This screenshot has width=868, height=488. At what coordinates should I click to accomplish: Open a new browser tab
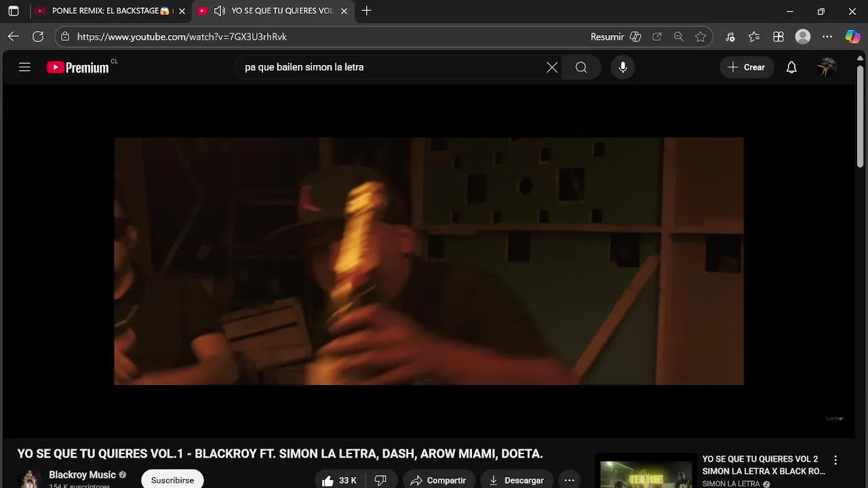click(366, 11)
